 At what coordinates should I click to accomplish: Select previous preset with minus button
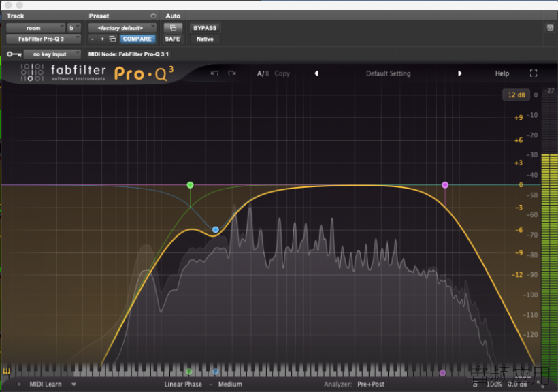coord(93,39)
